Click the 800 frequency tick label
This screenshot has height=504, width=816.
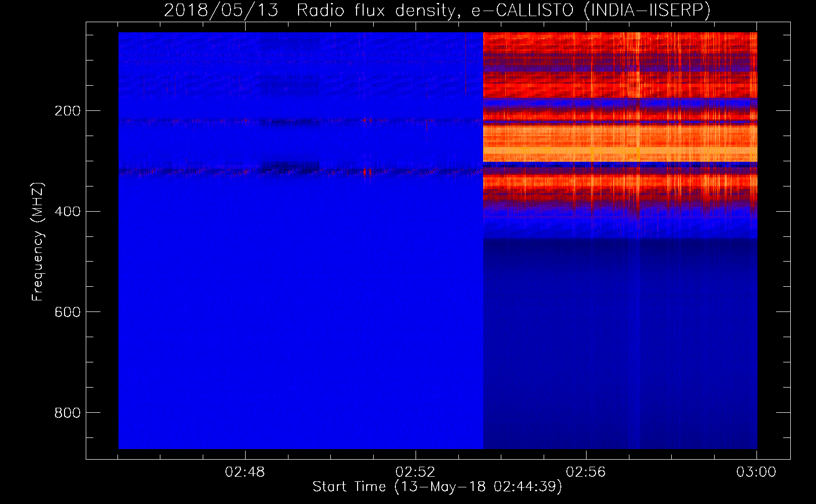(x=68, y=413)
